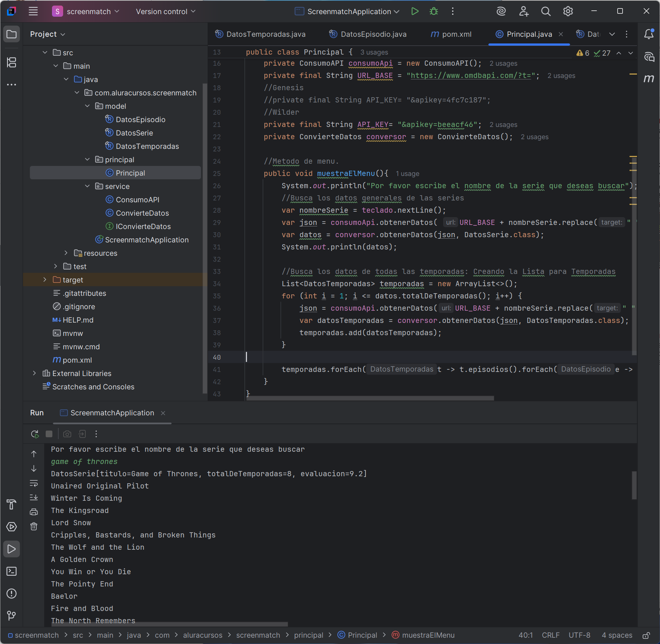Open the Maven tool window
Image resolution: width=660 pixels, height=644 pixels.
click(649, 79)
